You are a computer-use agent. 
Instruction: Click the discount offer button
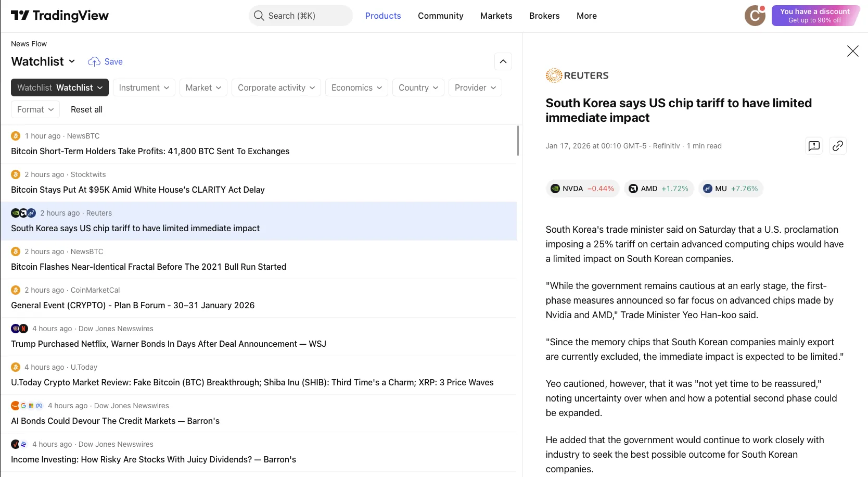(814, 16)
